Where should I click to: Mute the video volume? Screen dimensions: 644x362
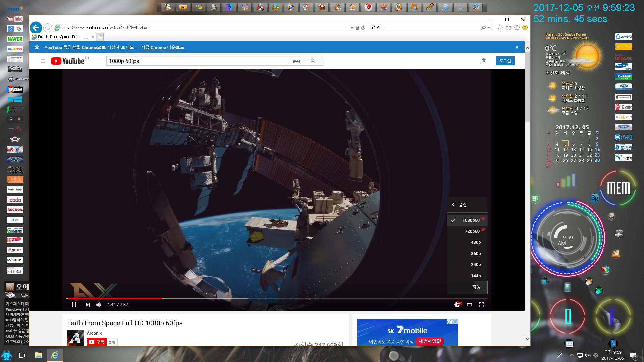point(99,305)
